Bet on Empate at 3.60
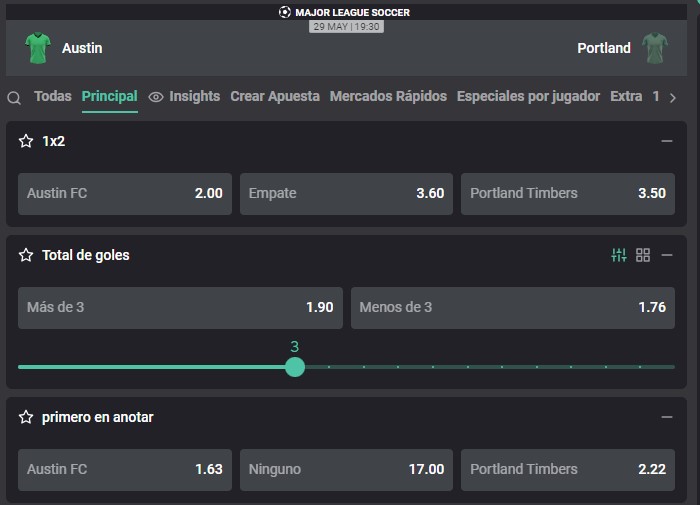 pyautogui.click(x=346, y=194)
